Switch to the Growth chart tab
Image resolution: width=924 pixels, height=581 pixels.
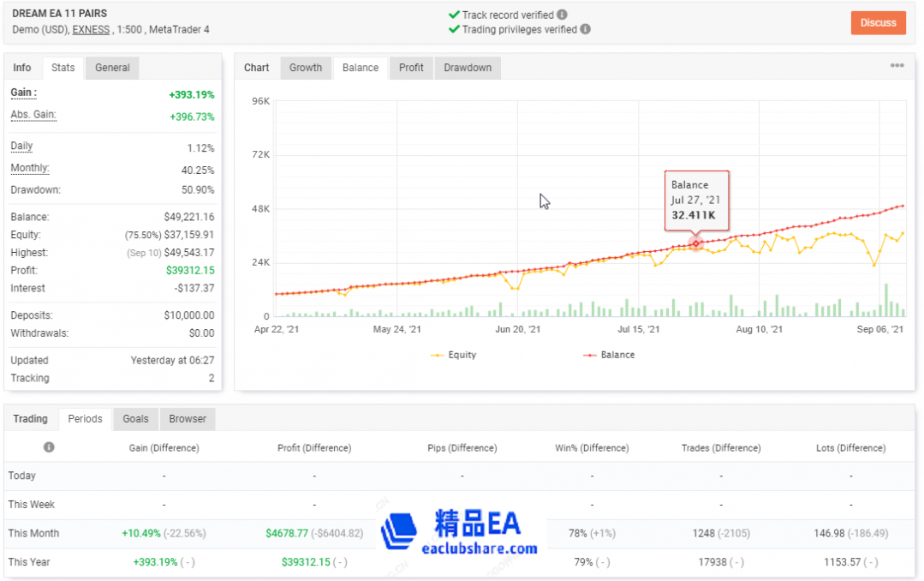coord(306,68)
